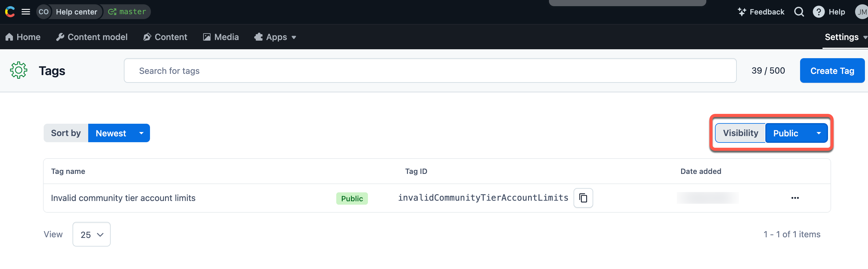Image resolution: width=868 pixels, height=269 pixels.
Task: Focus the Search for tags field
Action: click(430, 70)
